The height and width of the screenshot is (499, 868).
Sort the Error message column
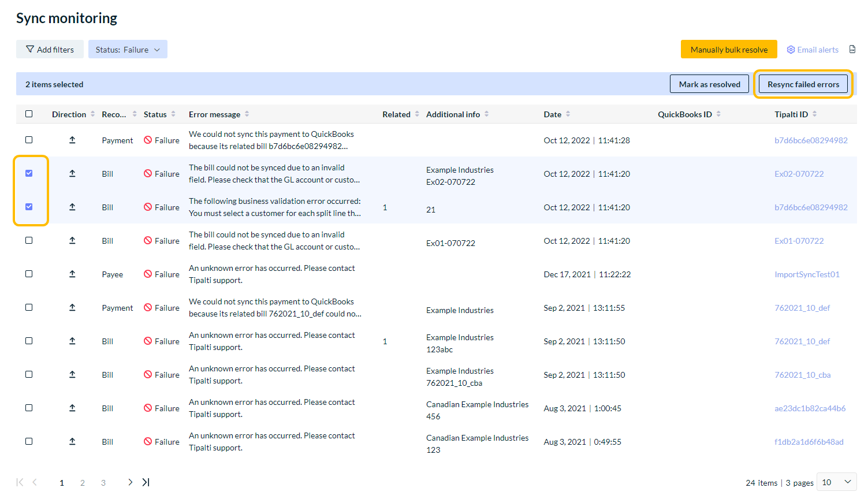(247, 114)
